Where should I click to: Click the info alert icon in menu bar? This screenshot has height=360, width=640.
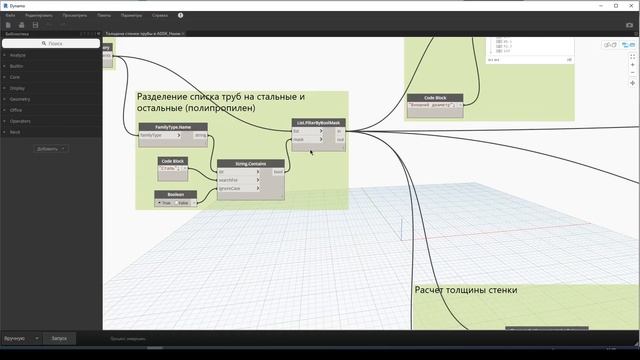click(180, 15)
